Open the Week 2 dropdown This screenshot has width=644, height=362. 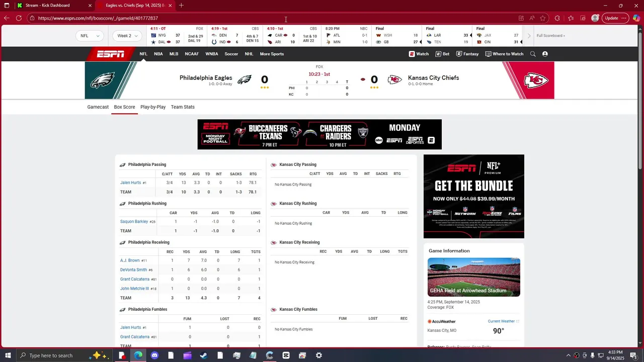click(127, 36)
